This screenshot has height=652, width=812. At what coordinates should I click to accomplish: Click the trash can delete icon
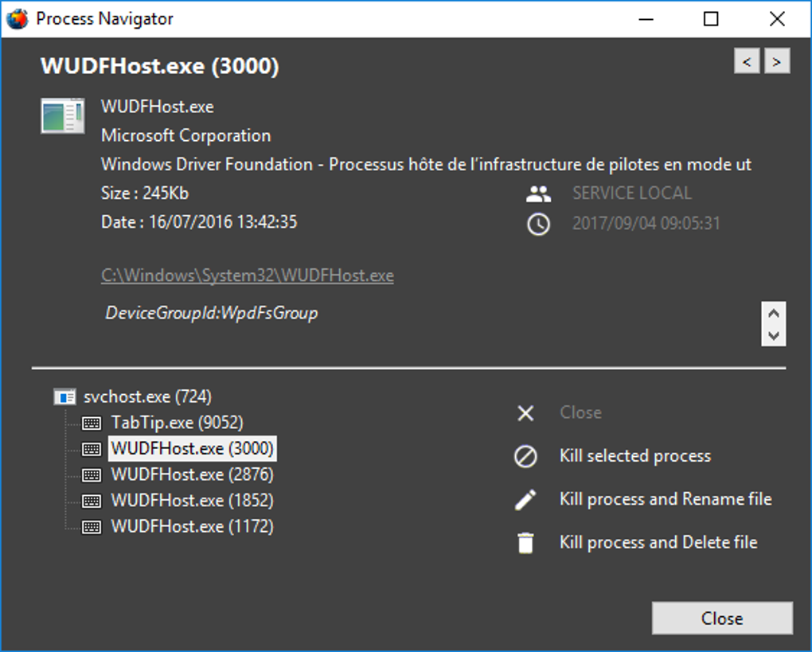pos(525,543)
